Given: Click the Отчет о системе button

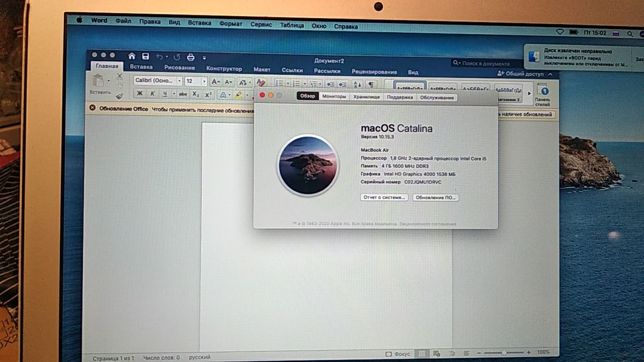Looking at the screenshot, I should (384, 197).
